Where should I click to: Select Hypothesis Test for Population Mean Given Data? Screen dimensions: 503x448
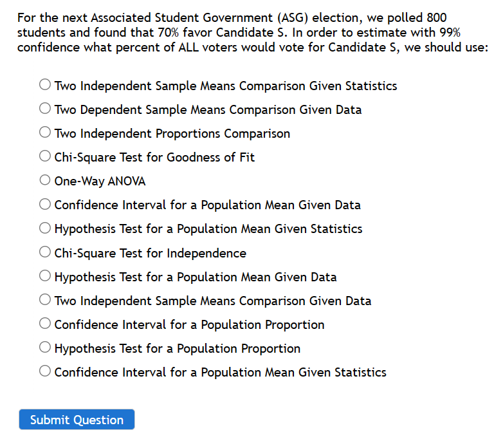click(45, 275)
